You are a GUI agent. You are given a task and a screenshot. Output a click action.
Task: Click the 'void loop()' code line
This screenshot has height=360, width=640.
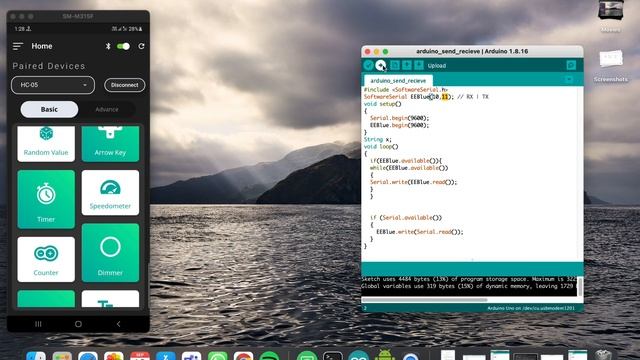coord(381,147)
